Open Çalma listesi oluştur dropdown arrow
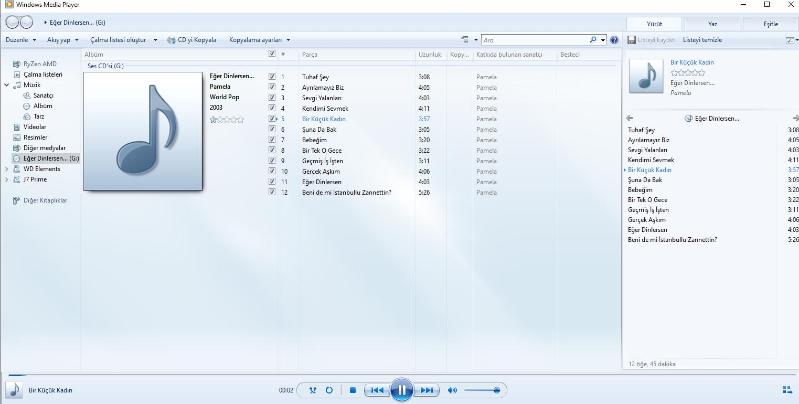799x404 pixels. (155, 40)
